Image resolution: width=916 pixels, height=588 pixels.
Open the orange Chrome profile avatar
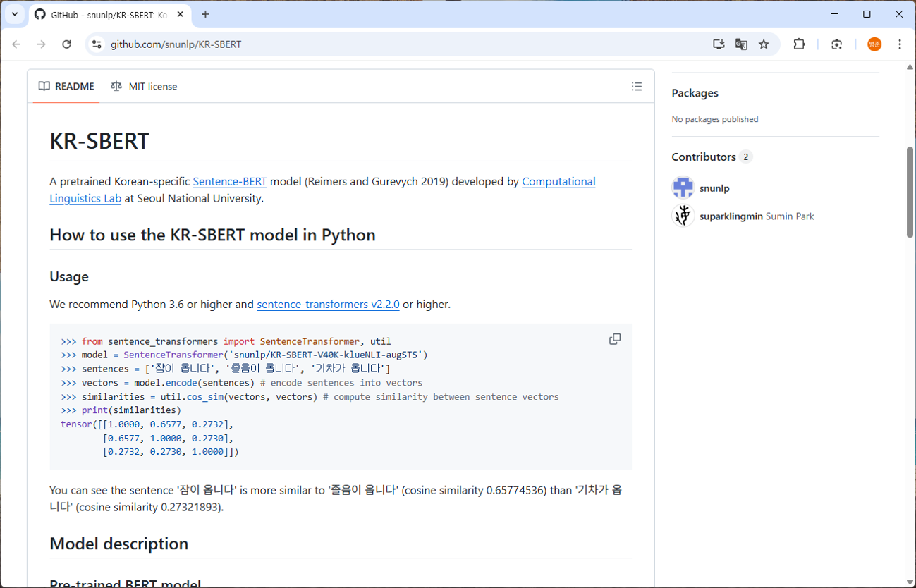[x=874, y=44]
